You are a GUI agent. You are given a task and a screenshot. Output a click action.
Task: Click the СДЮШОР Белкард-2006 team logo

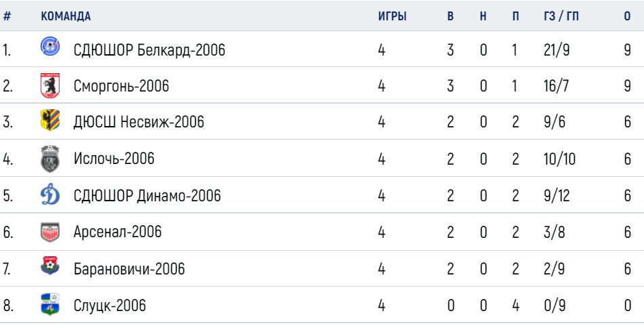click(x=50, y=47)
